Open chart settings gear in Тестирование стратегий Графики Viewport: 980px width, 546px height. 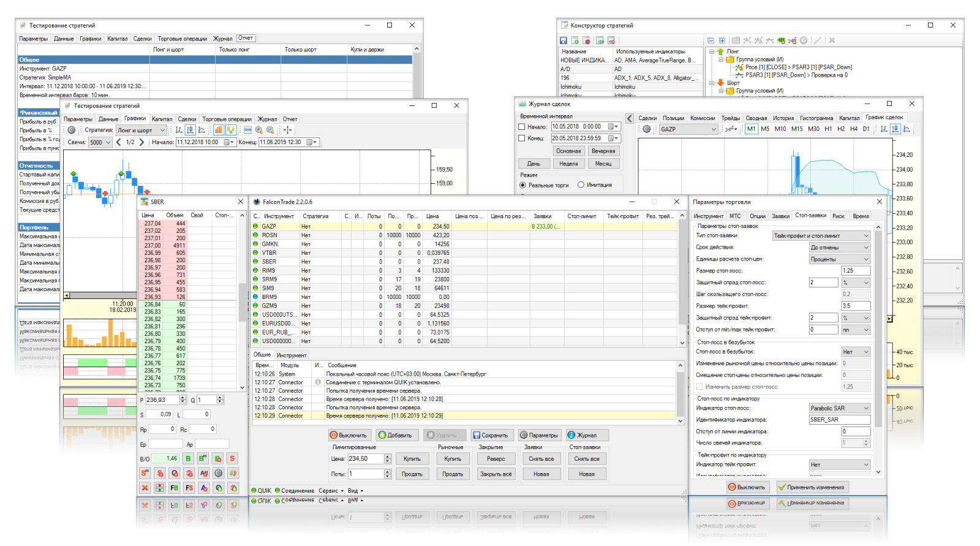(72, 130)
